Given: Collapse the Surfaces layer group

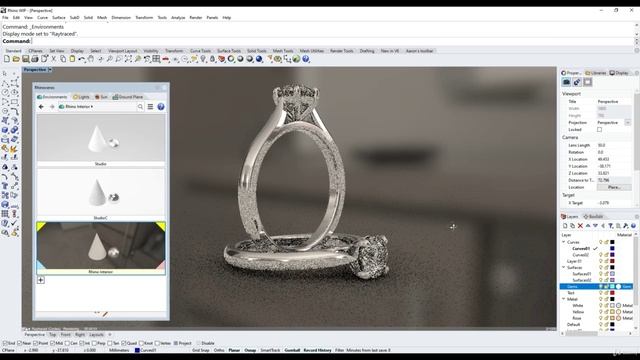Looking at the screenshot, I should (564, 267).
